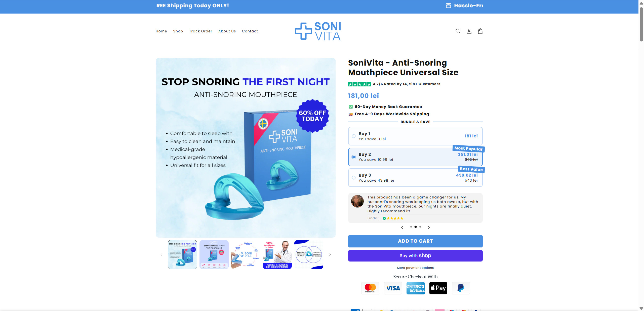Open the search magnifier icon

(458, 31)
